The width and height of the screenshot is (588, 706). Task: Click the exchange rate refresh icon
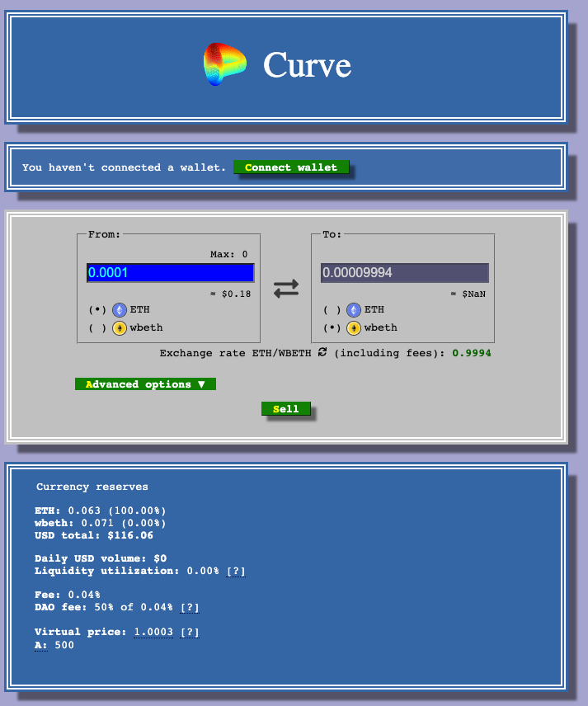coord(322,352)
